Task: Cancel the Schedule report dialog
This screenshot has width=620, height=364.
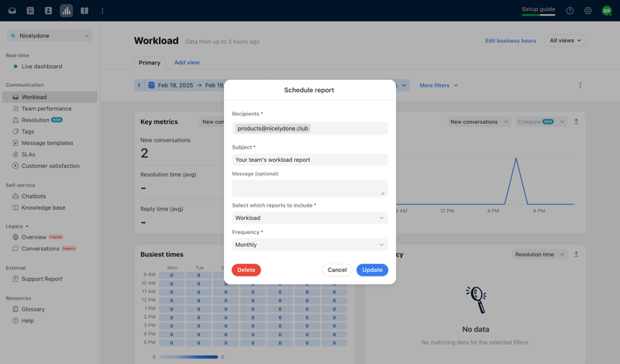Action: pyautogui.click(x=337, y=270)
